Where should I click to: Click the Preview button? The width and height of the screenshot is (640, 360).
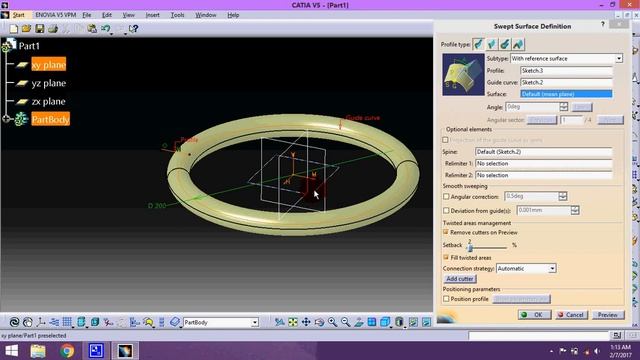608,315
